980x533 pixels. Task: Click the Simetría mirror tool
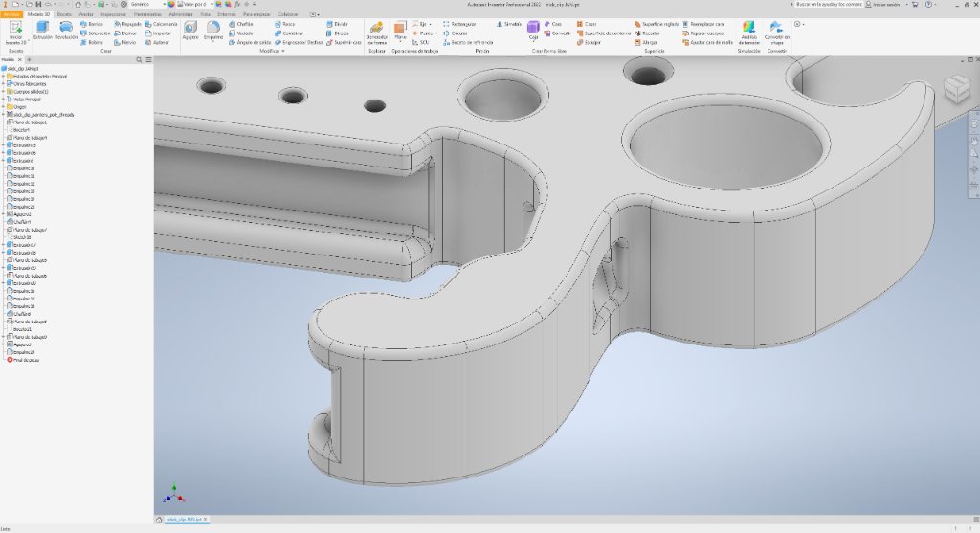coord(509,24)
